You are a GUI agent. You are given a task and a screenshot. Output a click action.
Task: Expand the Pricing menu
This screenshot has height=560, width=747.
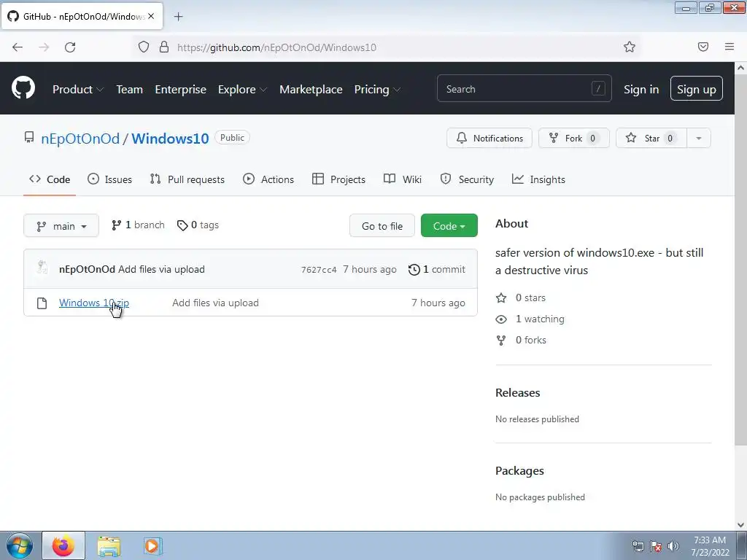pyautogui.click(x=377, y=90)
